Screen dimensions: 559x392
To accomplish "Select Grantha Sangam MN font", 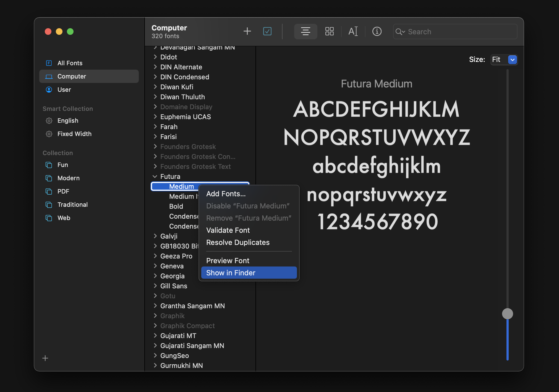I will point(192,306).
